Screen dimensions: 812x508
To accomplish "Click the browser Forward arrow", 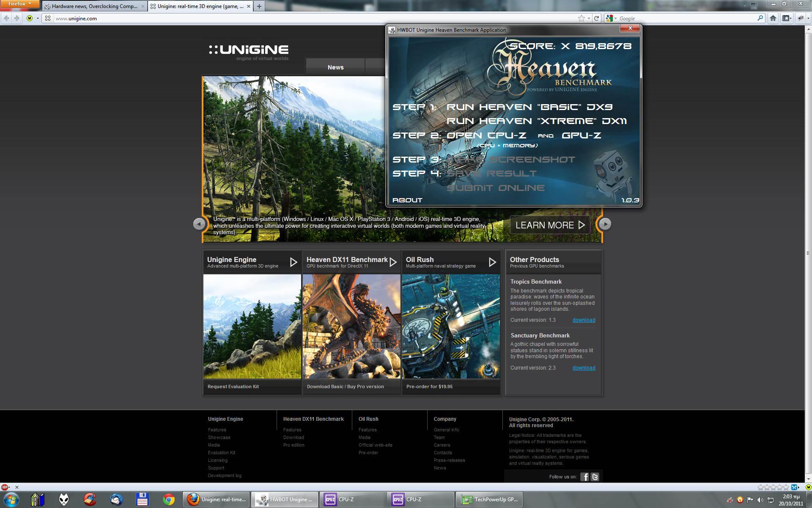I will [16, 18].
